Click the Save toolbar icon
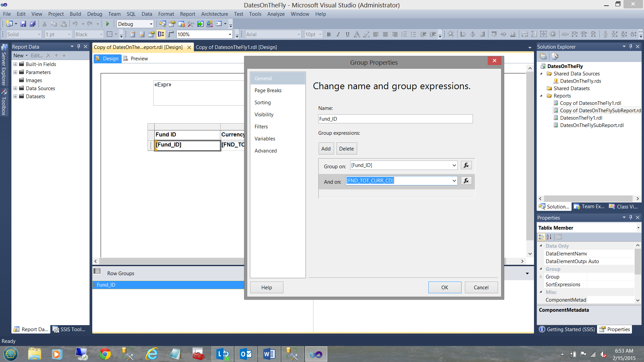Viewport: 644px width, 362px height. pyautogui.click(x=23, y=24)
